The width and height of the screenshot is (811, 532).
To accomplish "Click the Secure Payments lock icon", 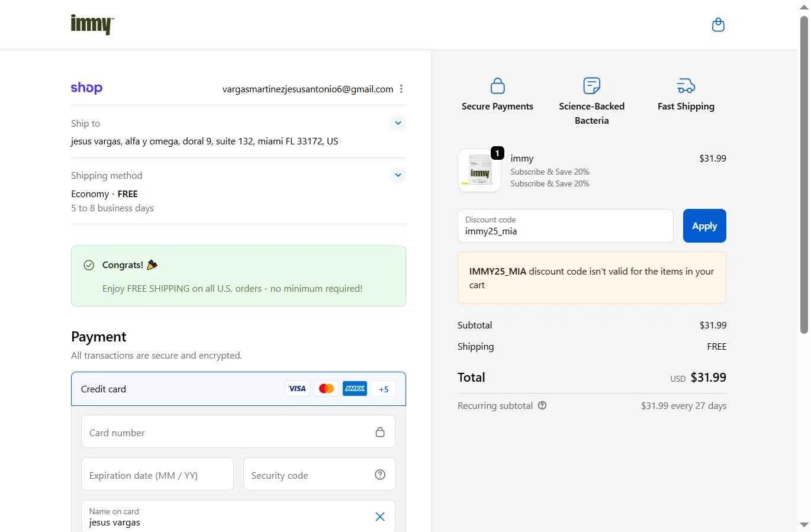I will point(498,86).
